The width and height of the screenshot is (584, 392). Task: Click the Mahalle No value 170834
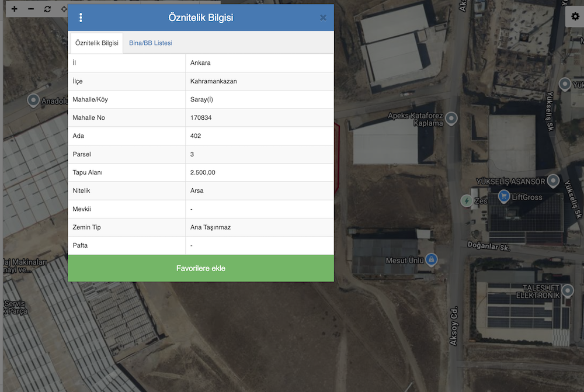tap(201, 118)
